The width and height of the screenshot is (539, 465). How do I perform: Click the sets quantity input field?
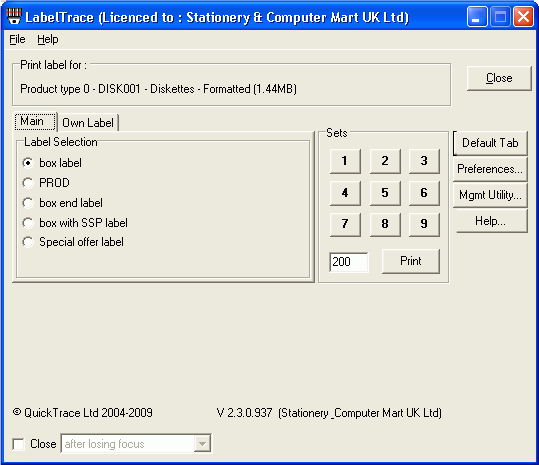[349, 262]
